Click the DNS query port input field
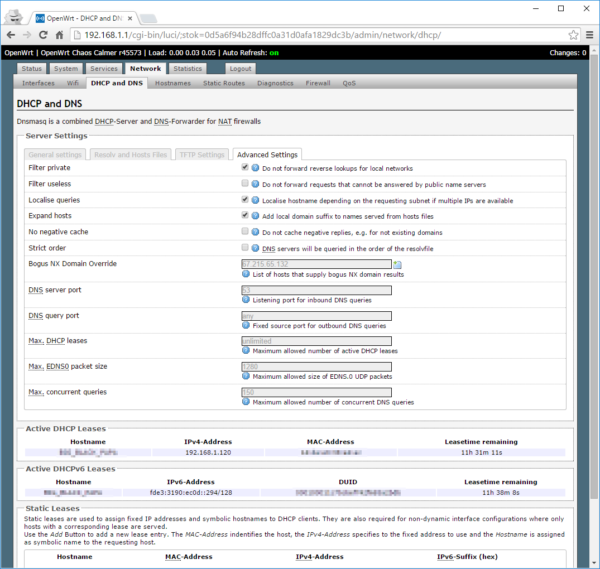This screenshot has height=569, width=600. point(316,316)
